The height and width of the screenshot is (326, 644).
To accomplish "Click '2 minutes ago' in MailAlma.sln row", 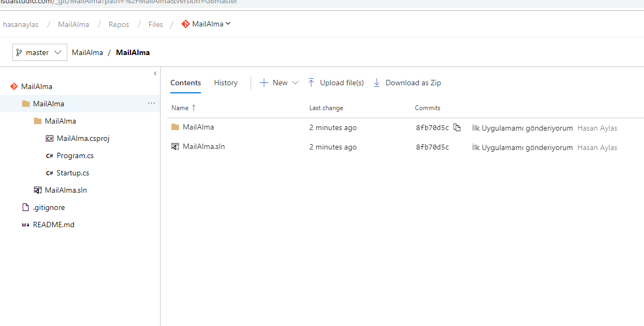I will 333,147.
